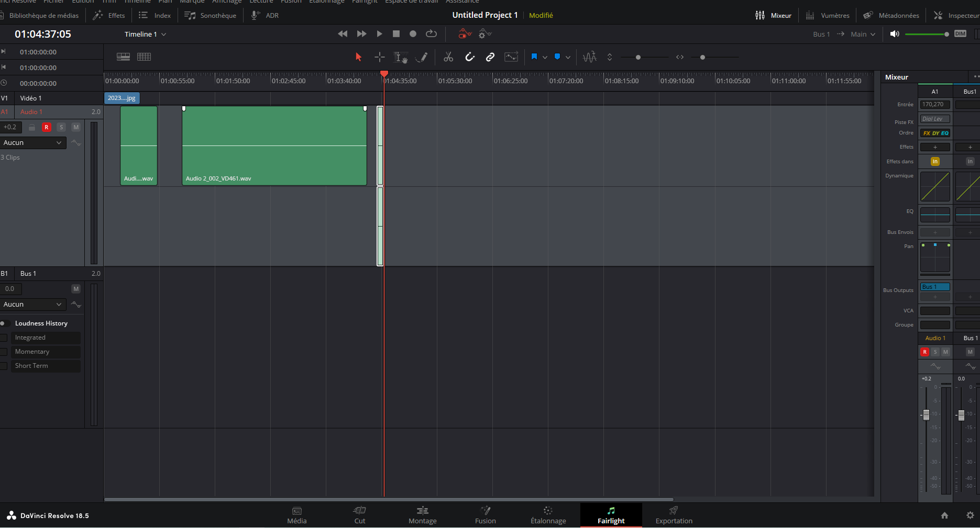Click the automation settings gear icon
Screen dimensions: 980x528
click(485, 34)
